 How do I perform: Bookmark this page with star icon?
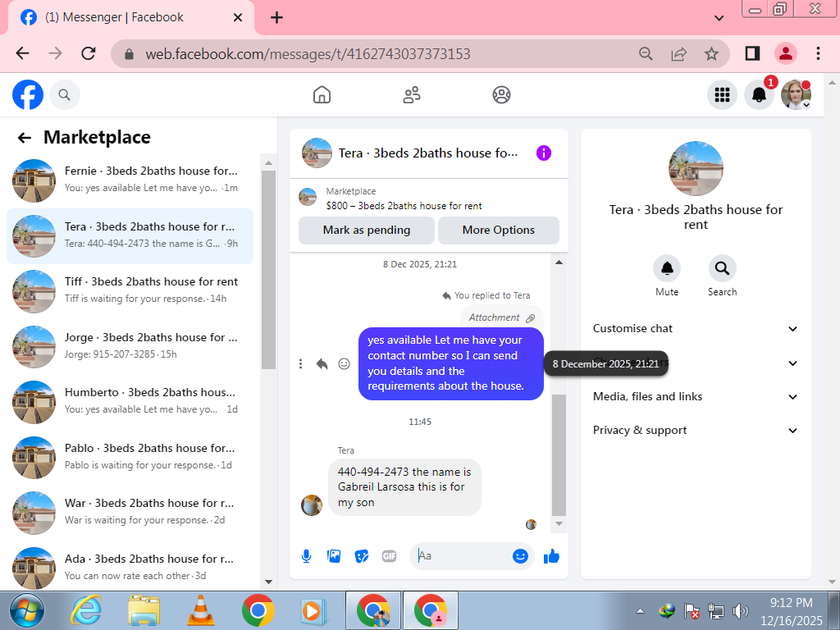point(711,53)
